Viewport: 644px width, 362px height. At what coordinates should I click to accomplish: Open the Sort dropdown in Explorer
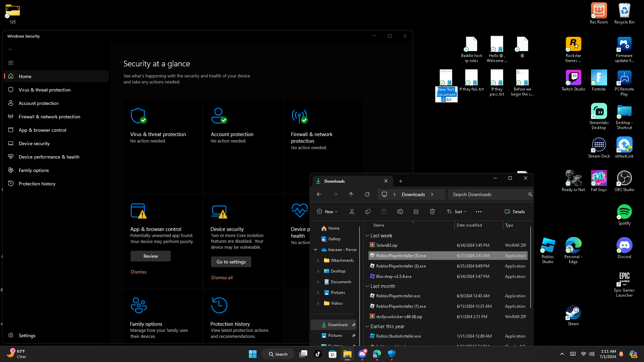[457, 212]
